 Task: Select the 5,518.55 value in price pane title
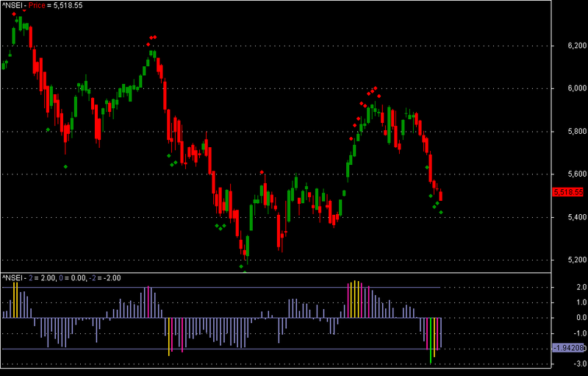pos(68,5)
